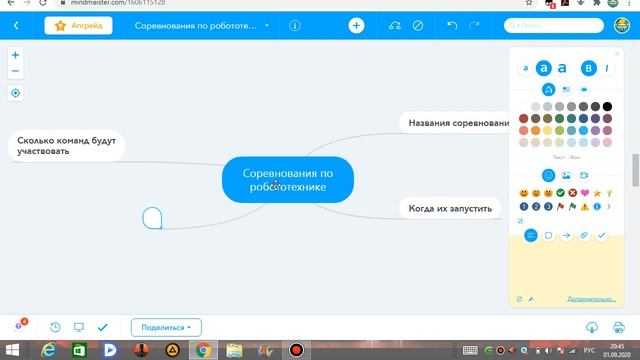Select the Сколько команд будут участвовать topic
Image resolution: width=640 pixels, height=360 pixels.
click(67, 146)
